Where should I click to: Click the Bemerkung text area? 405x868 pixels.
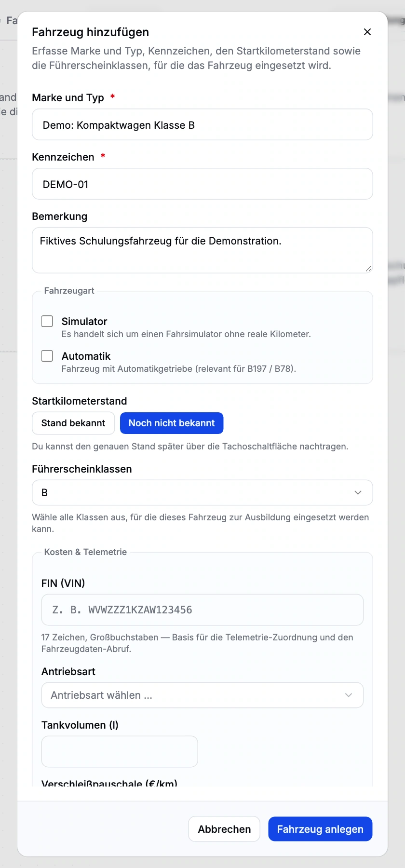[202, 250]
